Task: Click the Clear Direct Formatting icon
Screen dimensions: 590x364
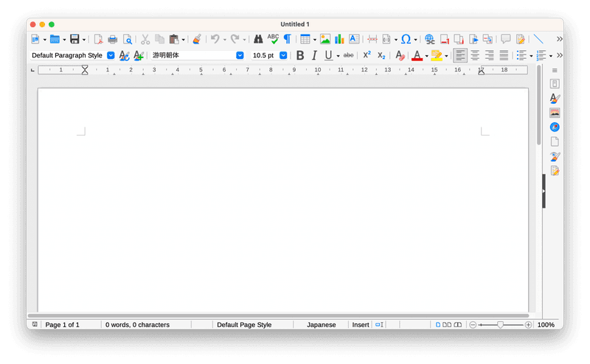Action: click(x=400, y=56)
